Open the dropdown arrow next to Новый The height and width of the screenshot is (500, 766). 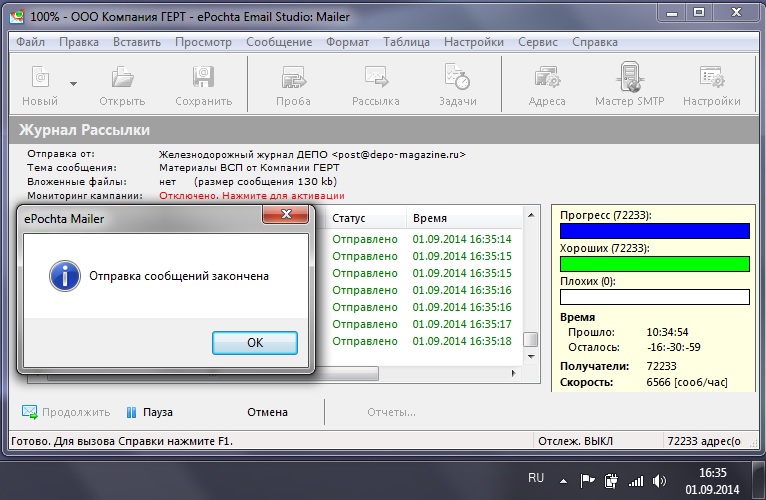click(73, 84)
